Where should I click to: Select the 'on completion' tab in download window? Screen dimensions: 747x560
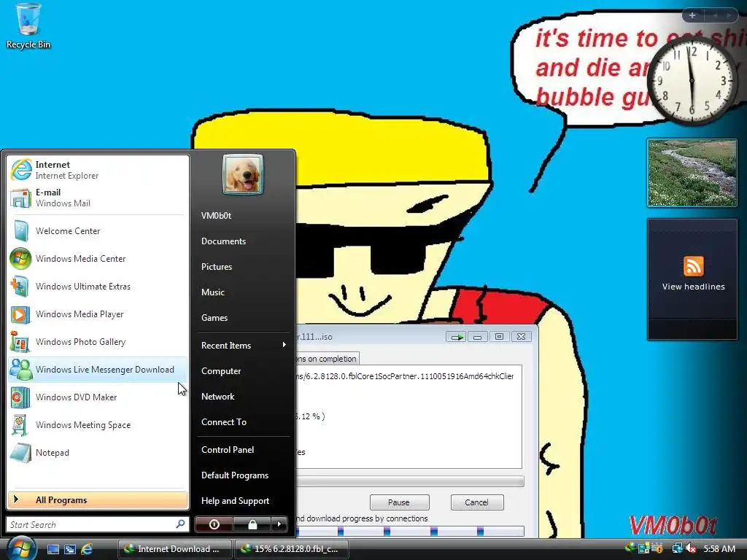coord(327,359)
